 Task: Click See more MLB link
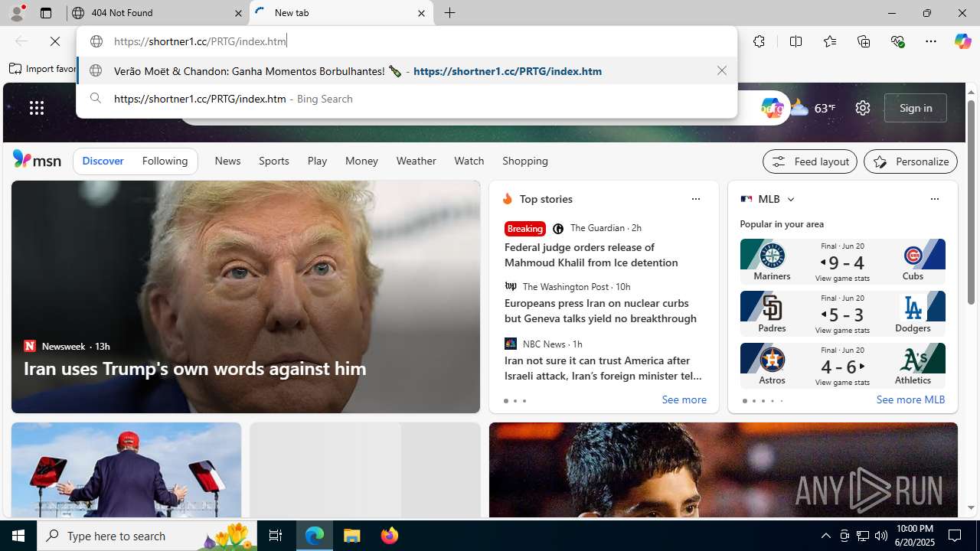coord(910,399)
